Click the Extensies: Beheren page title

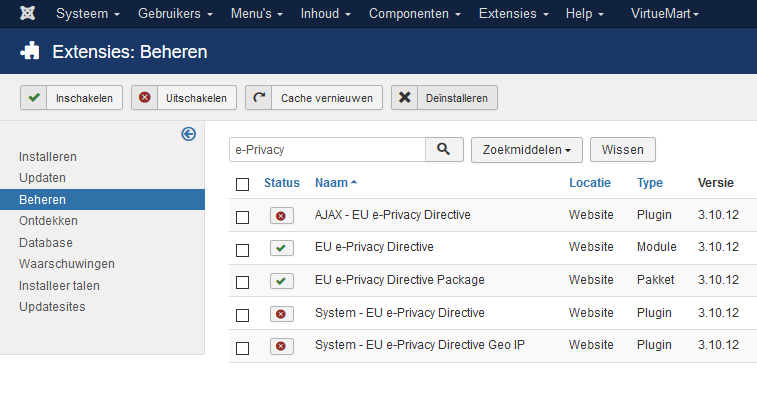(x=130, y=52)
